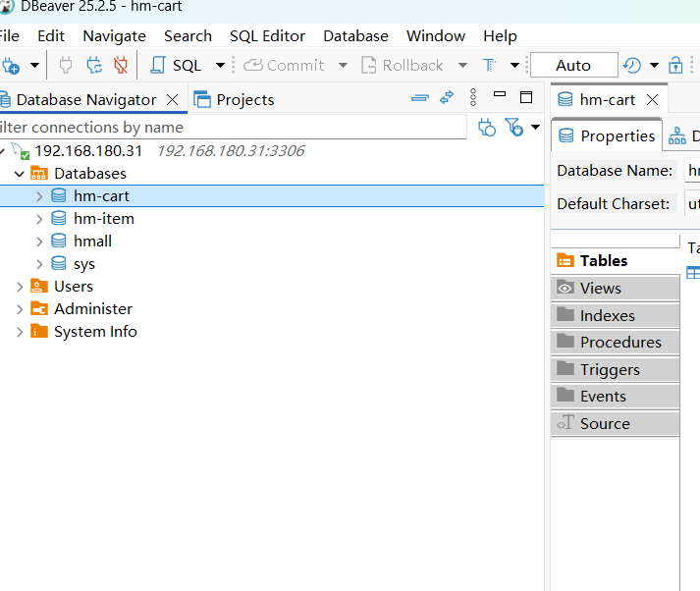The height and width of the screenshot is (591, 700).
Task: Expand the hm-cart database chevron
Action: [39, 196]
